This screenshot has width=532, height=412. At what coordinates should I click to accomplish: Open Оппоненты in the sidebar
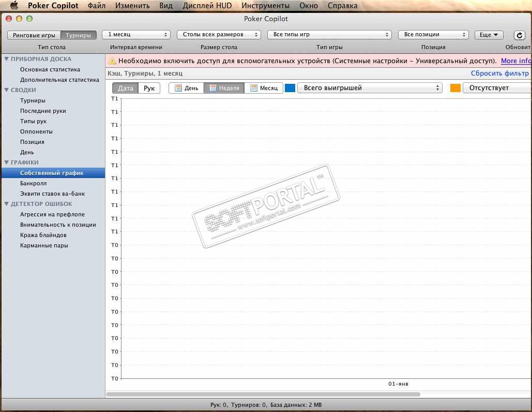(x=36, y=131)
